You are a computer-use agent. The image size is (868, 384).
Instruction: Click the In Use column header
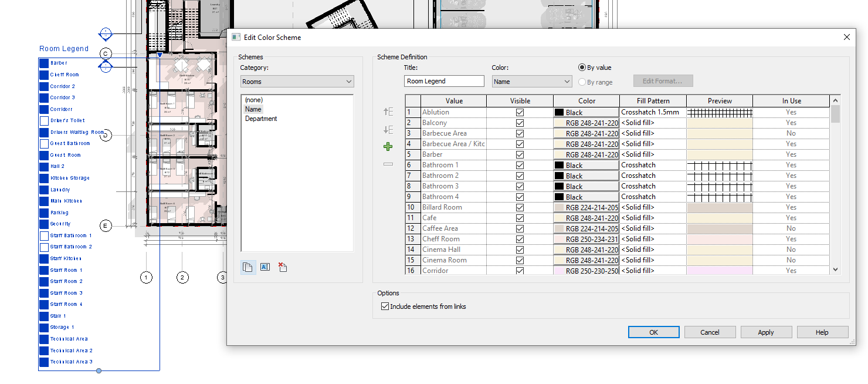click(x=791, y=101)
